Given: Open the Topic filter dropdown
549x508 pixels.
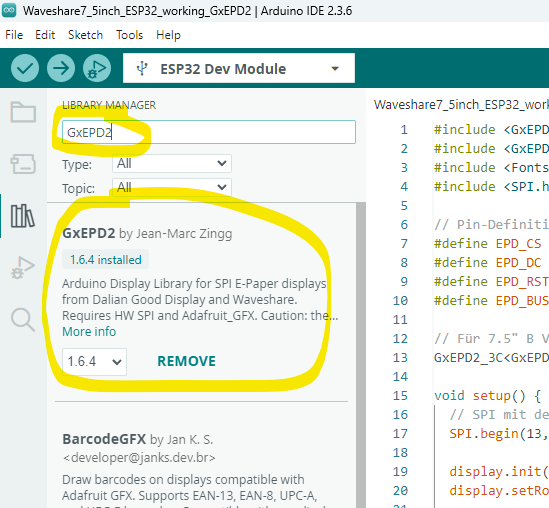Looking at the screenshot, I should point(172,187).
